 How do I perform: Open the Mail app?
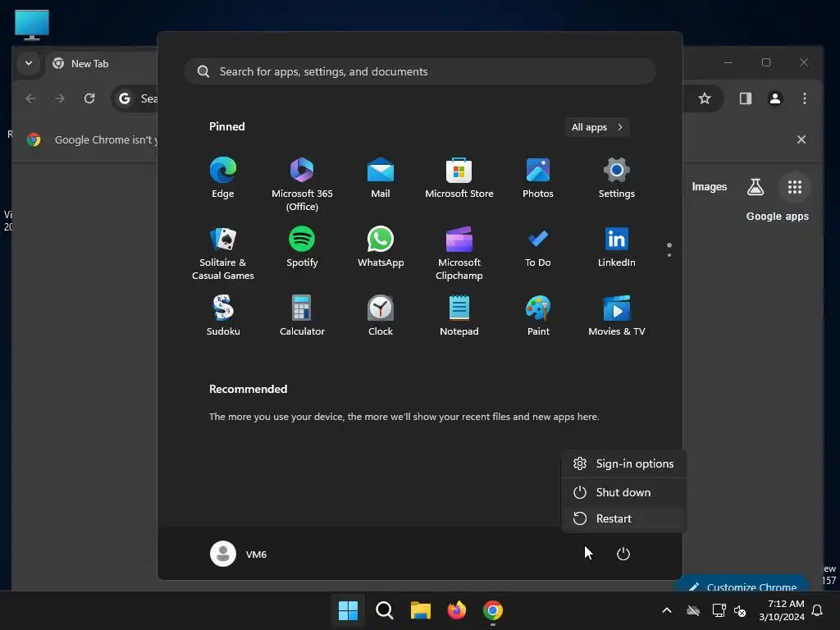(381, 178)
